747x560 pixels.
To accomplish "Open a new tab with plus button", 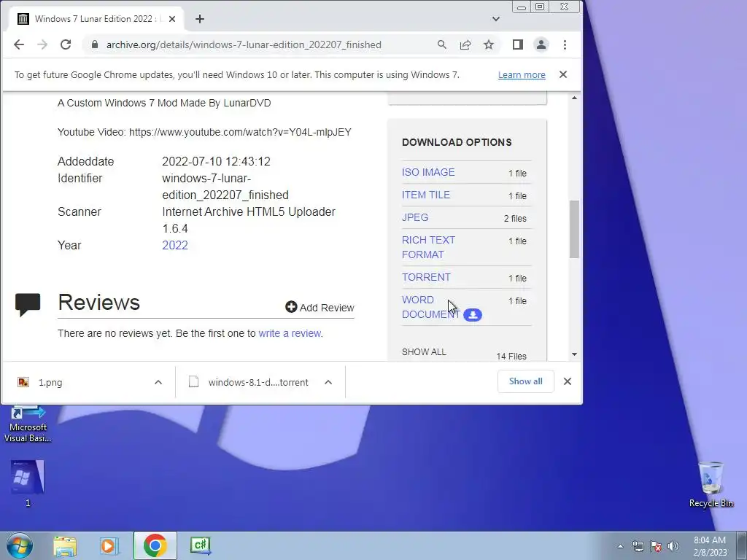I will coord(200,19).
